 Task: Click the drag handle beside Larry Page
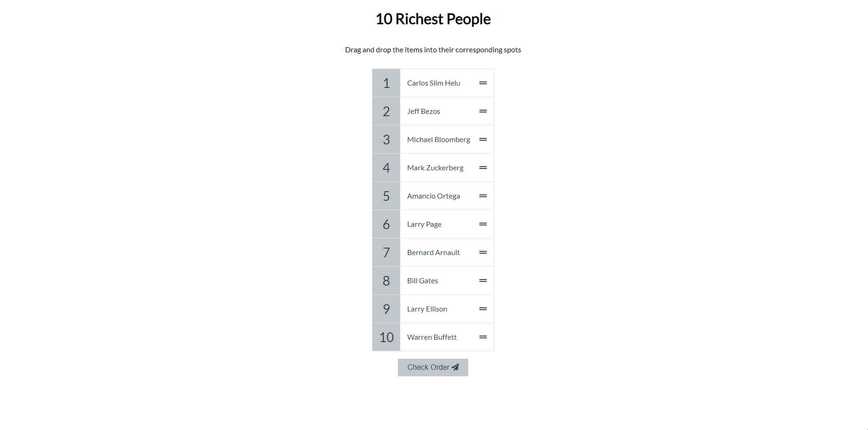pyautogui.click(x=483, y=224)
